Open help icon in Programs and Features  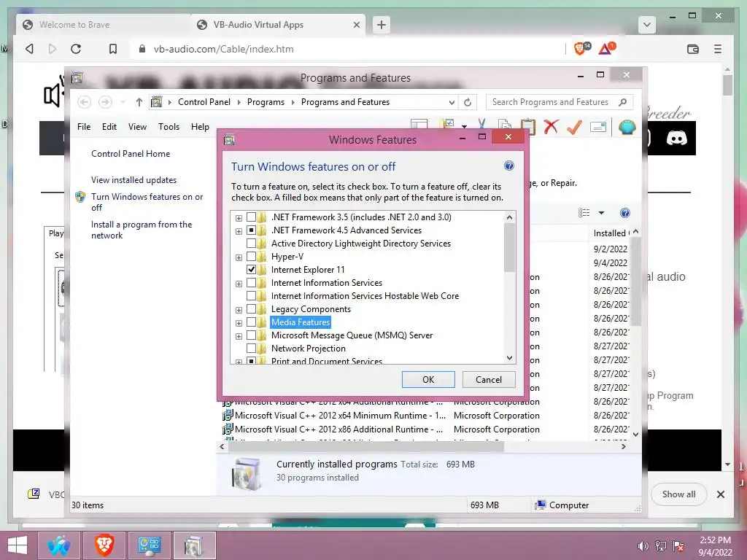[x=625, y=213]
